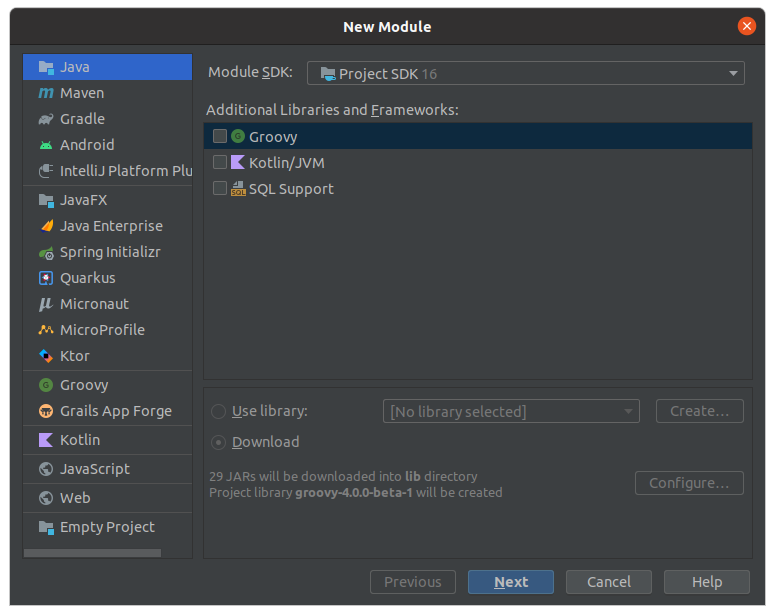Click the JavaScript globe icon
This screenshot has height=615, width=775.
[x=46, y=469]
